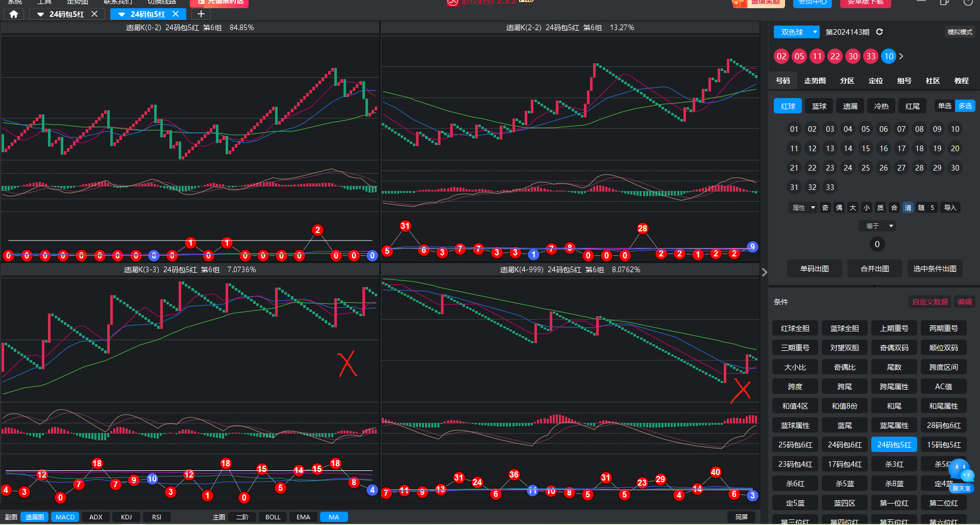Select red ball number 25

pos(866,168)
